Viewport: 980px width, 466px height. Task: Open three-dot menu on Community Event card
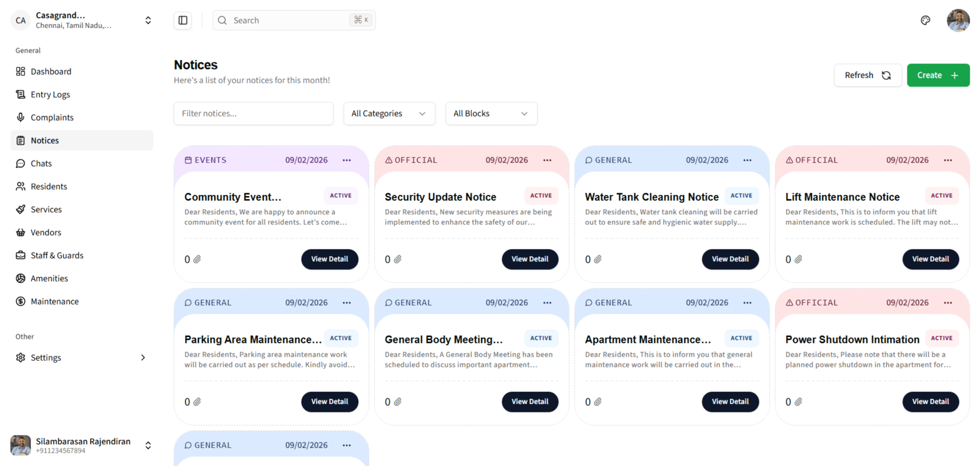pyautogui.click(x=347, y=160)
